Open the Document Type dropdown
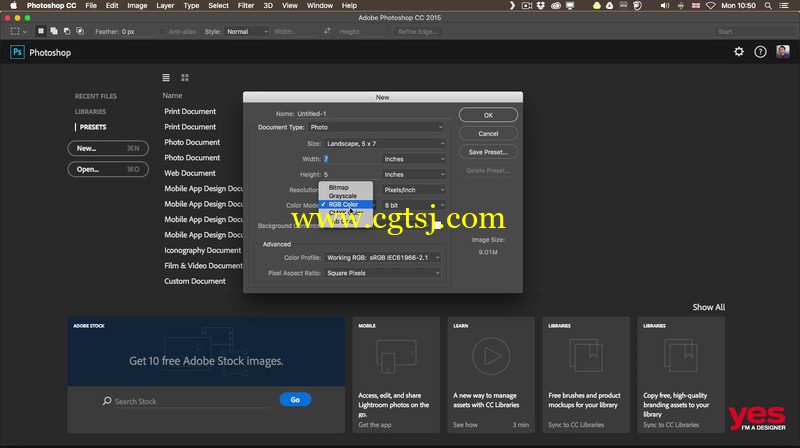Screen dimensions: 800x448 (x=376, y=127)
